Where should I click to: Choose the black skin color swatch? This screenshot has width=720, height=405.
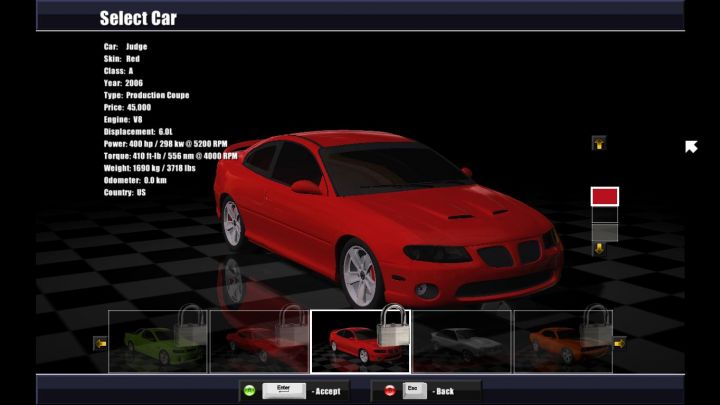tap(604, 214)
